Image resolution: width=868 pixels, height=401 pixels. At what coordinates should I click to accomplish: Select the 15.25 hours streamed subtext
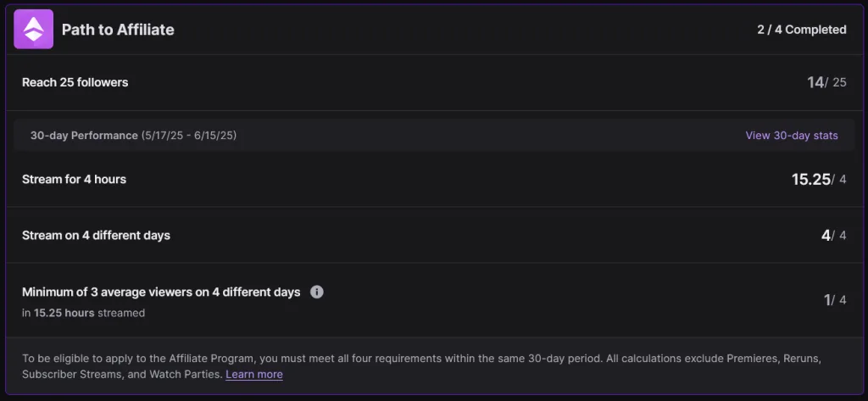[x=84, y=313]
